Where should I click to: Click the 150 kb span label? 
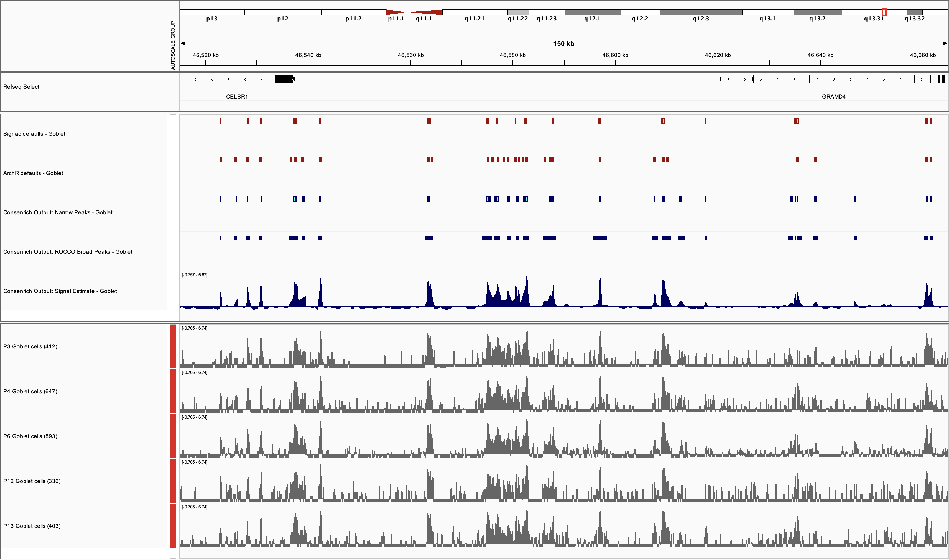[563, 44]
